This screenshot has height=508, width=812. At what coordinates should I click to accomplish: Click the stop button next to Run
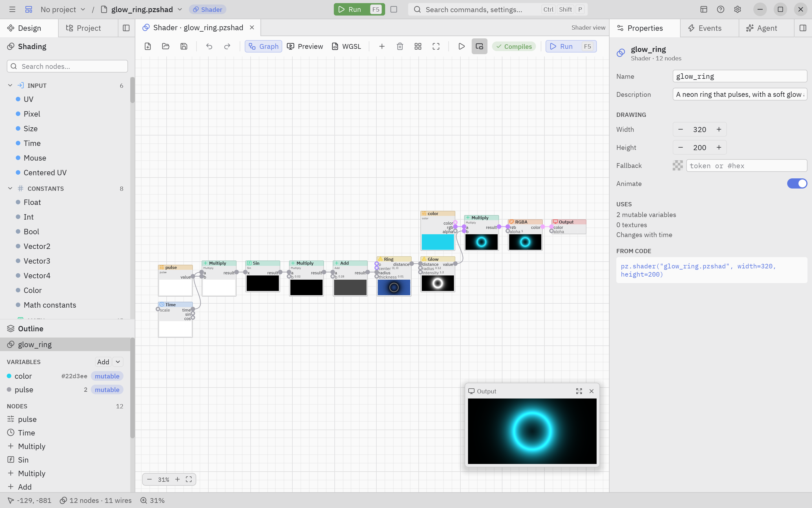tap(394, 9)
